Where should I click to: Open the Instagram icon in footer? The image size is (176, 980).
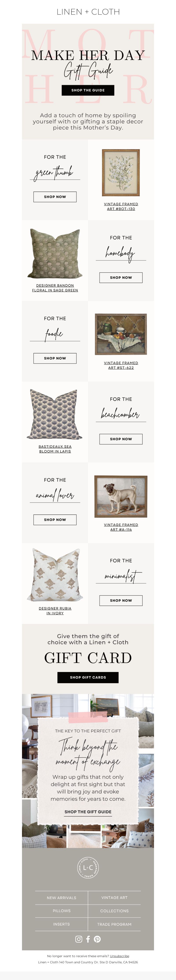pyautogui.click(x=79, y=939)
